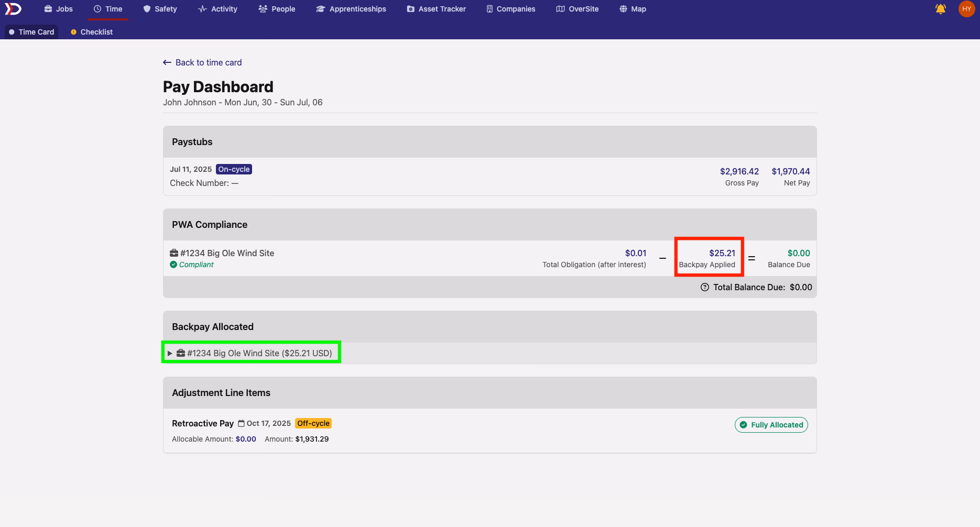Click the $0.00 Balance Due value
Screen dimensions: 980x527
point(799,253)
